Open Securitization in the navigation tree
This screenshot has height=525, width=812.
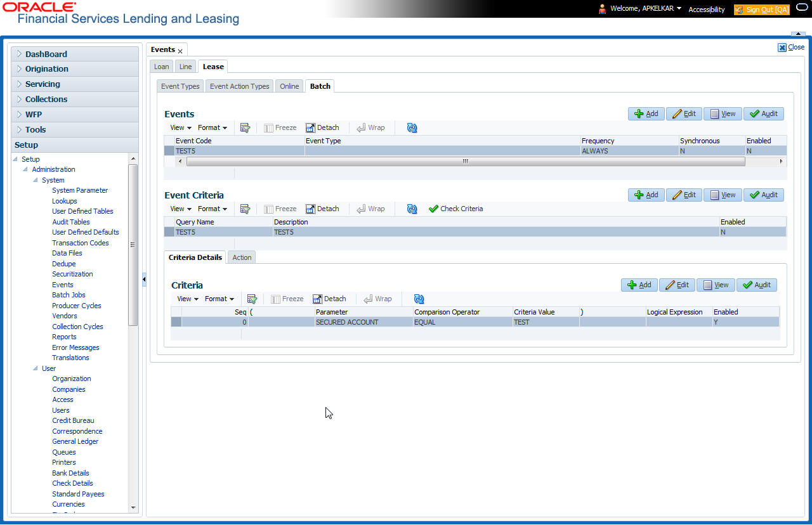click(72, 274)
